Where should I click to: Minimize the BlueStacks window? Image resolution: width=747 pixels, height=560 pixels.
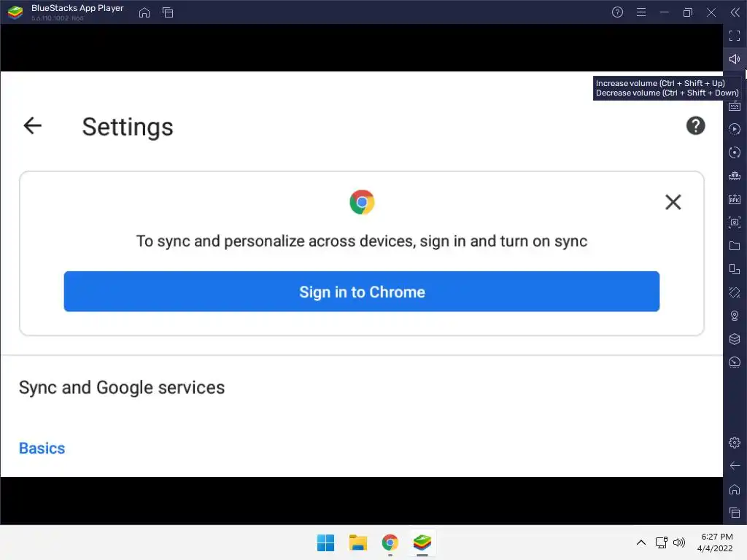[664, 12]
